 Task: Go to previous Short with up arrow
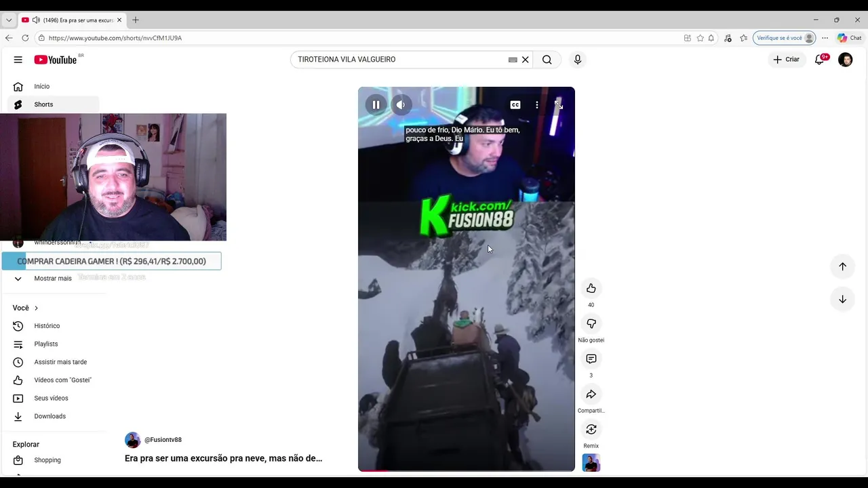pyautogui.click(x=842, y=266)
